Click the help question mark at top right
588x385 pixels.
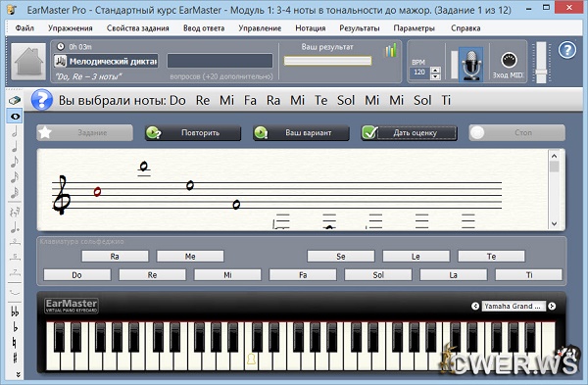(567, 50)
